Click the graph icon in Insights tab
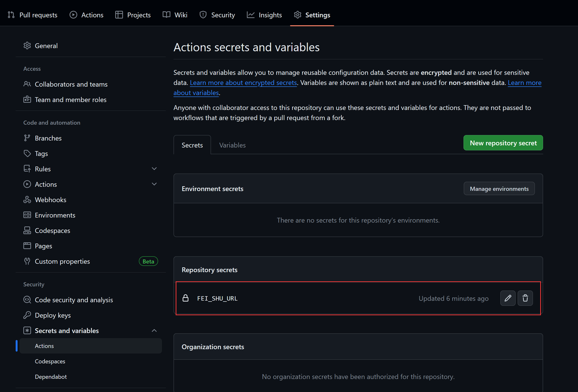Image resolution: width=578 pixels, height=392 pixels. pyautogui.click(x=251, y=15)
